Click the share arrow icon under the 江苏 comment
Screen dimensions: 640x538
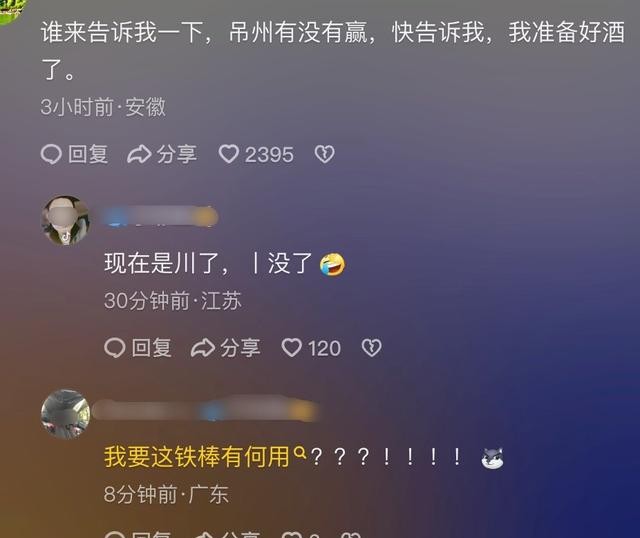click(x=203, y=348)
